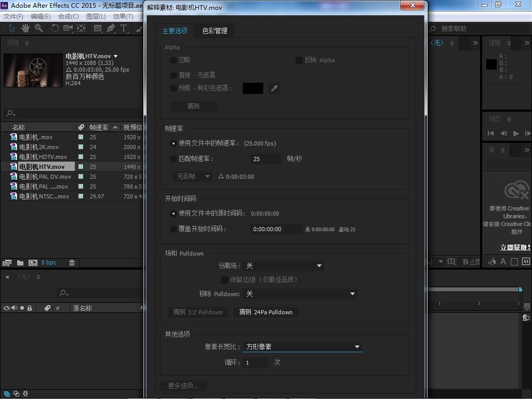Select the Pan Behind anchor tool

[x=81, y=28]
